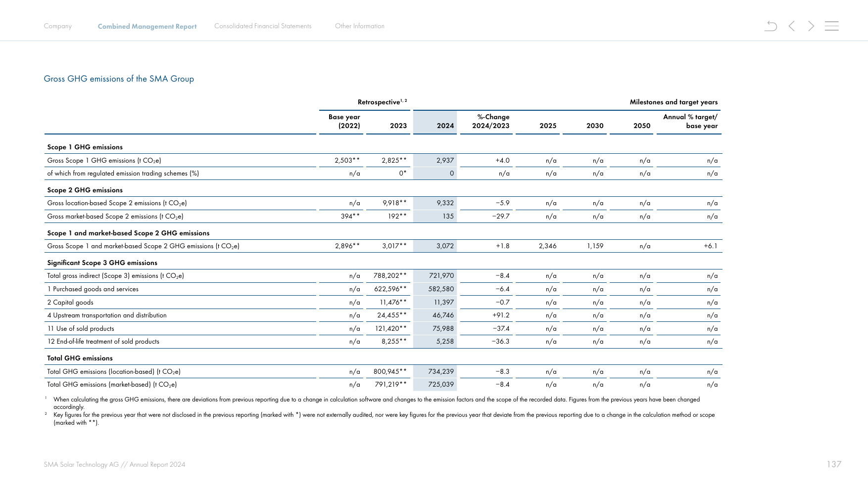Click the 2024 location-based total "734,239"
This screenshot has height=488, width=868.
pos(441,372)
